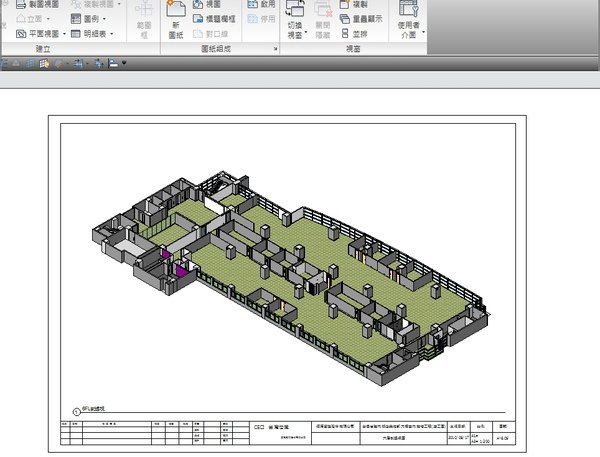Image resolution: width=600 pixels, height=457 pixels.
Task: Click the 製圖視圖 (Drafting View) tool
Action: point(38,4)
